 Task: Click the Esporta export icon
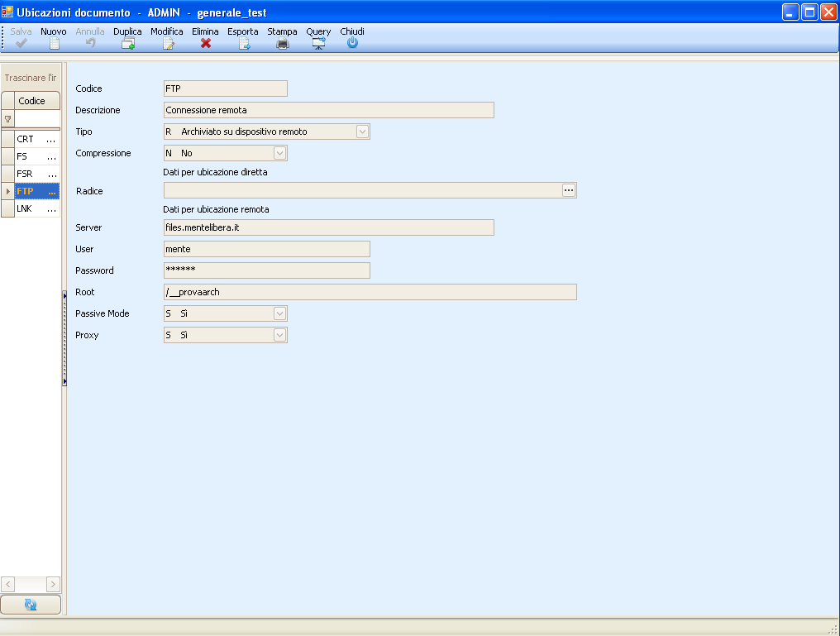coord(244,43)
